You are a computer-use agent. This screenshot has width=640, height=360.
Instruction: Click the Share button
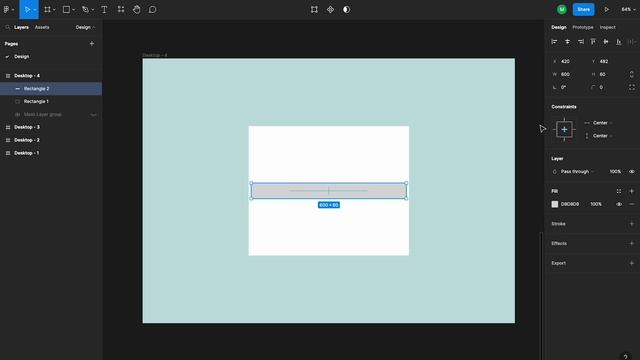click(583, 9)
